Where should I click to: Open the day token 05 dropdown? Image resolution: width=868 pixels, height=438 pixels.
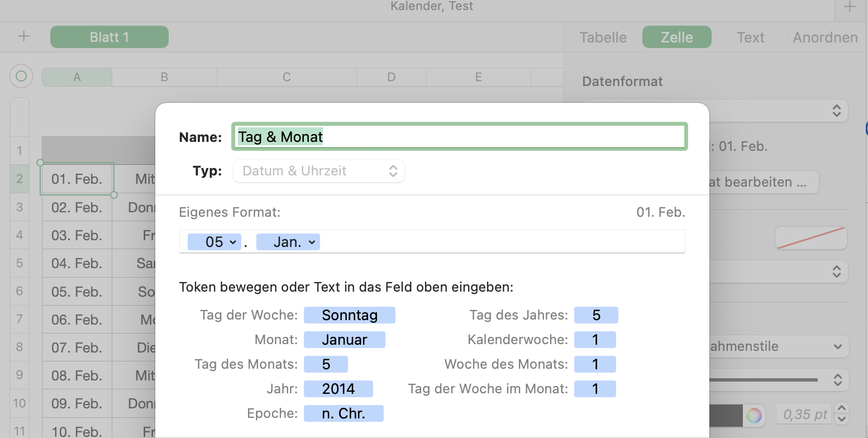[x=233, y=242]
